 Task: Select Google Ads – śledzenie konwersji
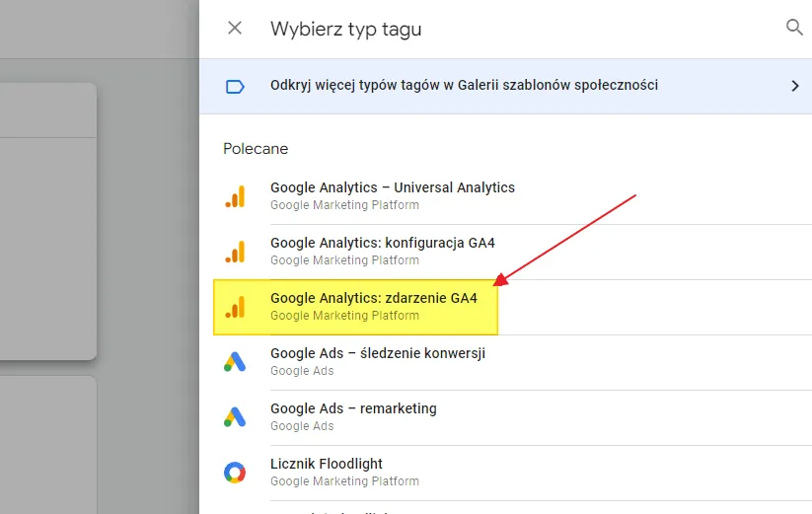tap(378, 353)
